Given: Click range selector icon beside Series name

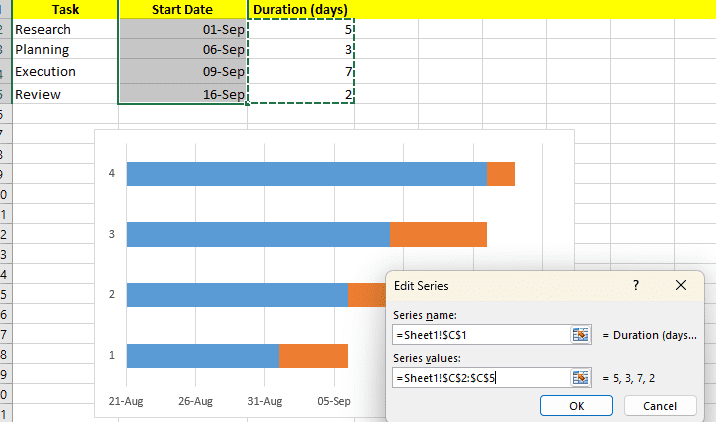Looking at the screenshot, I should [580, 335].
